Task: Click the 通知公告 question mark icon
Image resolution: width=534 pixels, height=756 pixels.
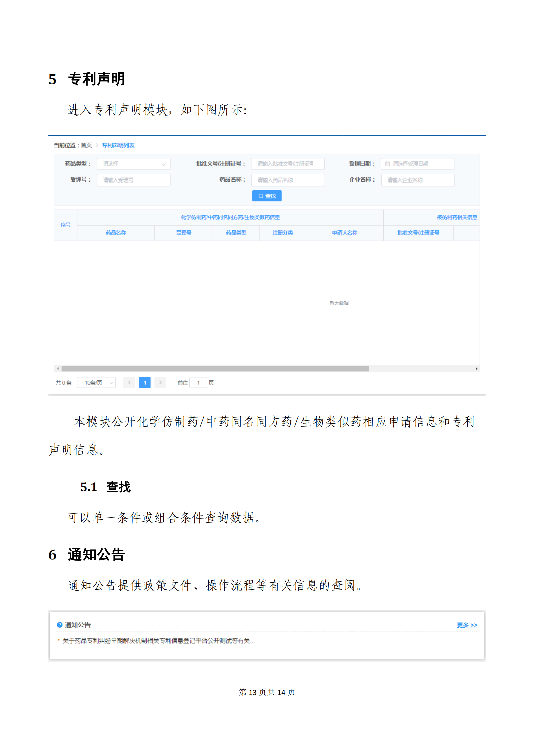Action: click(x=60, y=625)
